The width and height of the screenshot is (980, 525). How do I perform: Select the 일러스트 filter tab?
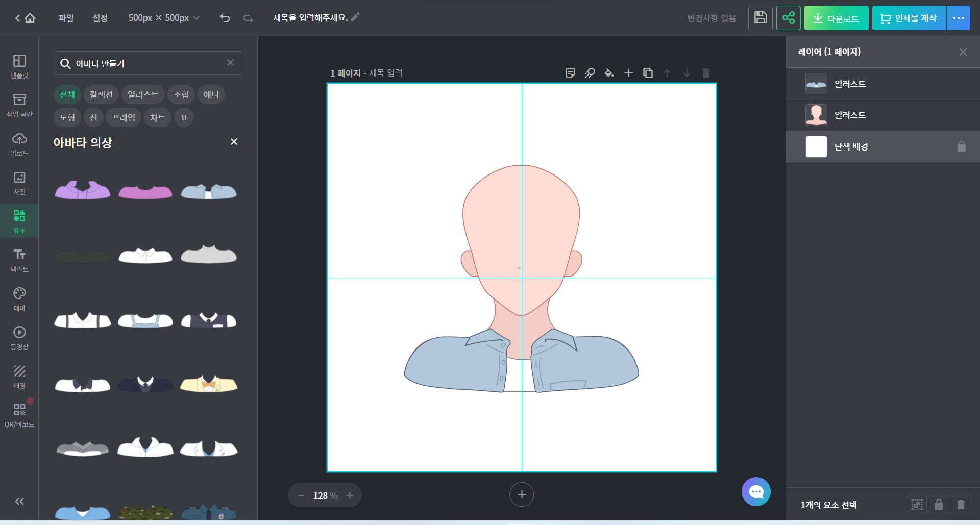[x=143, y=94]
